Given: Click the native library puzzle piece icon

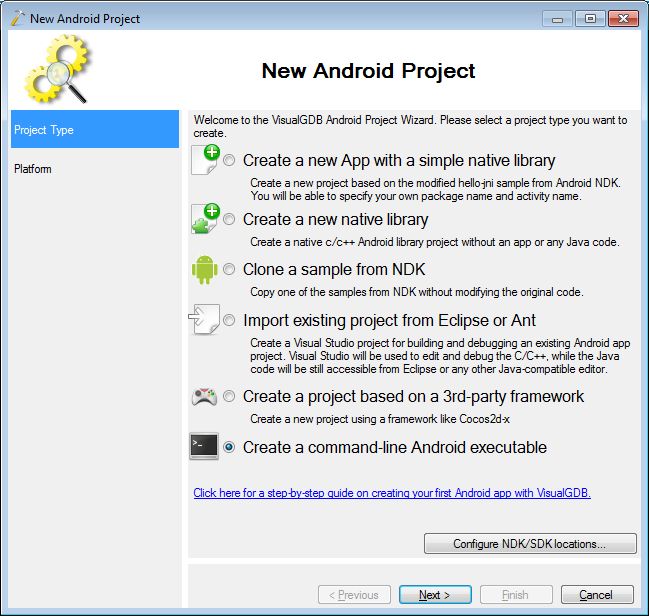Looking at the screenshot, I should tap(205, 219).
